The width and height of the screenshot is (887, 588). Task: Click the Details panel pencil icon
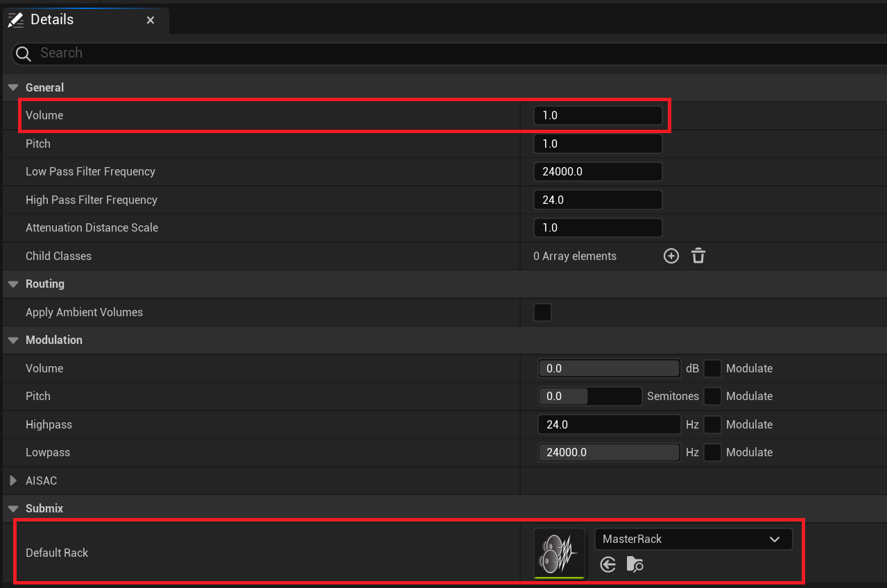click(x=15, y=20)
